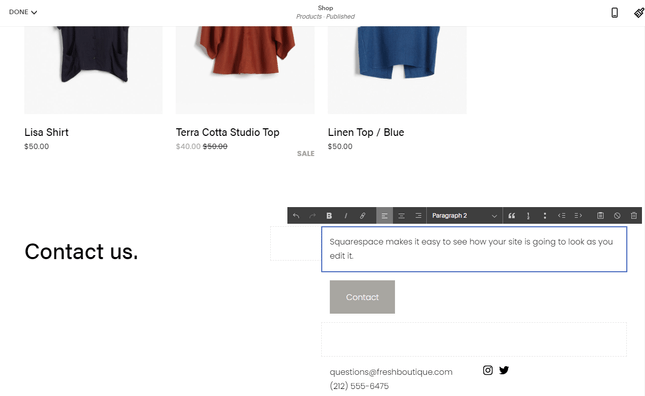Viewport: 645px width, 396px height.
Task: Toggle italic formatting in text toolbar
Action: point(346,215)
